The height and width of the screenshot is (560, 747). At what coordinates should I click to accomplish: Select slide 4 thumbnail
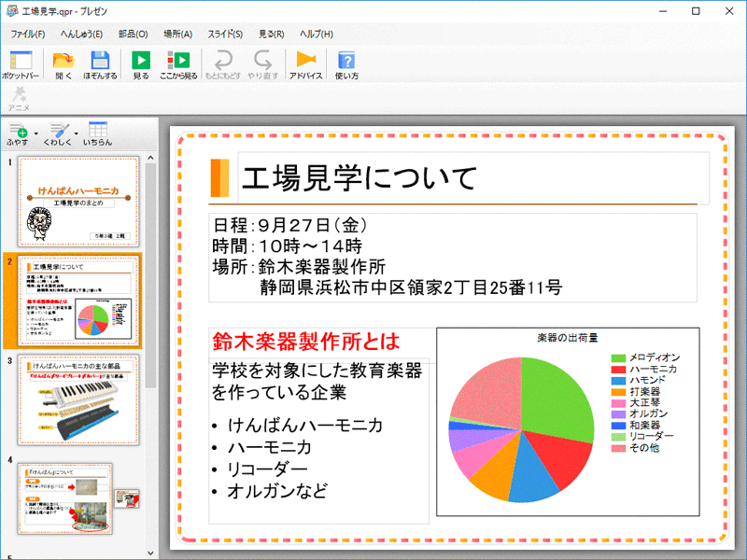65,498
